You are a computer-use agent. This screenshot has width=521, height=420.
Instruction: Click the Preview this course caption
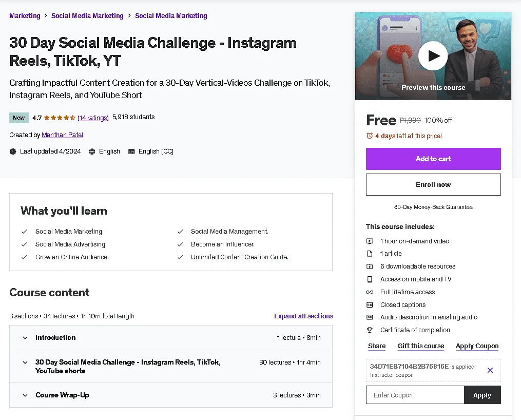[433, 87]
